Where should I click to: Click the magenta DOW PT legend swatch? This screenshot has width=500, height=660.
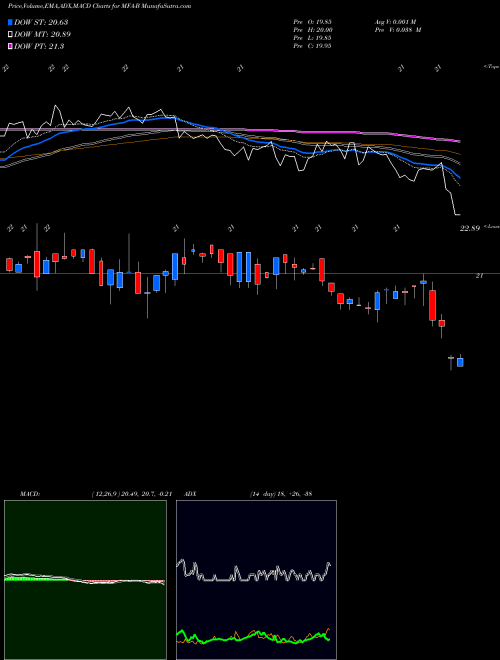(x=10, y=46)
